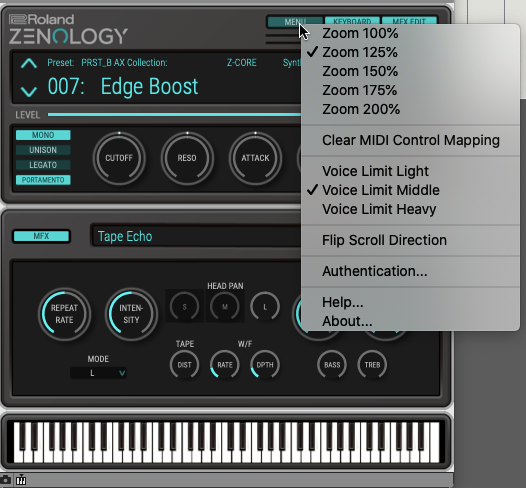Toggle the UNISON button
The height and width of the screenshot is (488, 526).
43,150
